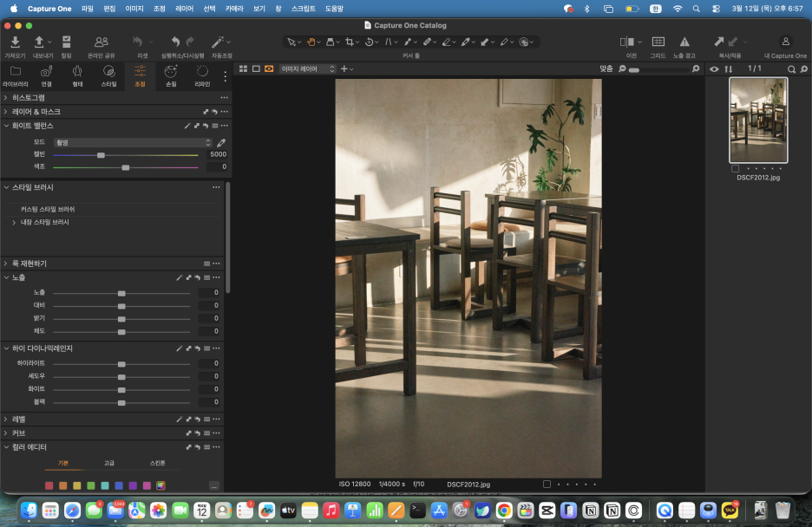Click the 노출 exposure slider handle

pos(121,293)
